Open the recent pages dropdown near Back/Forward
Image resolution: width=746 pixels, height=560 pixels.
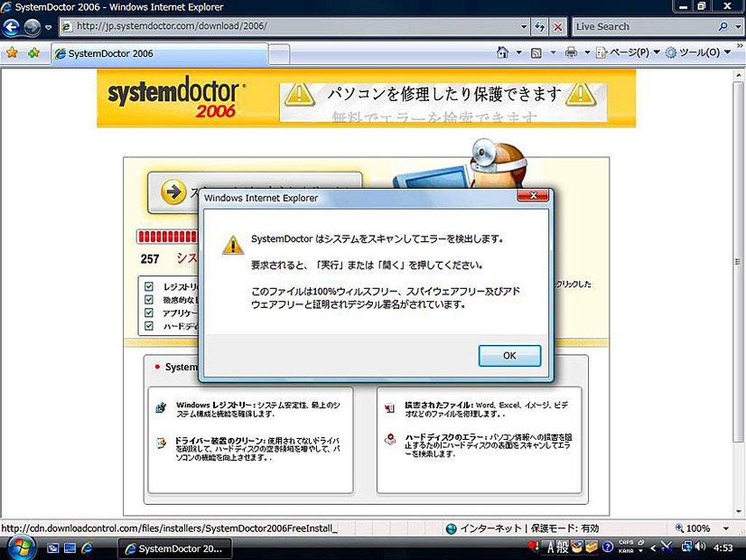[49, 28]
